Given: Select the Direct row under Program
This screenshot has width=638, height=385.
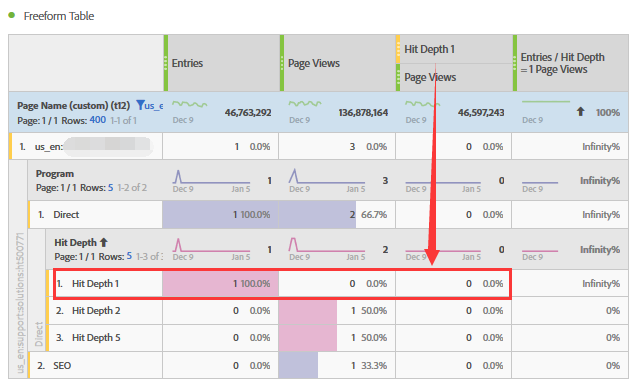Looking at the screenshot, I should 328,214.
